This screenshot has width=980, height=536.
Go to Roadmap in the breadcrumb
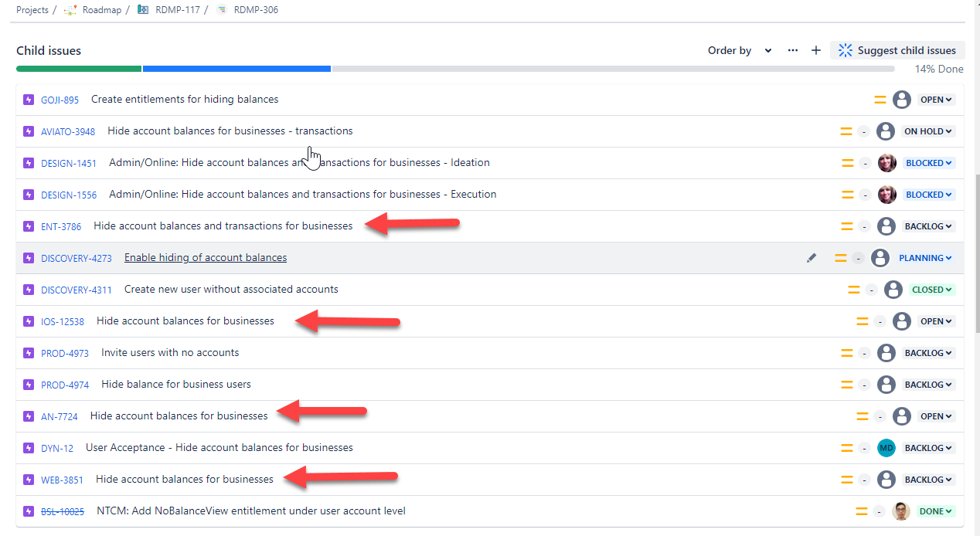point(101,10)
